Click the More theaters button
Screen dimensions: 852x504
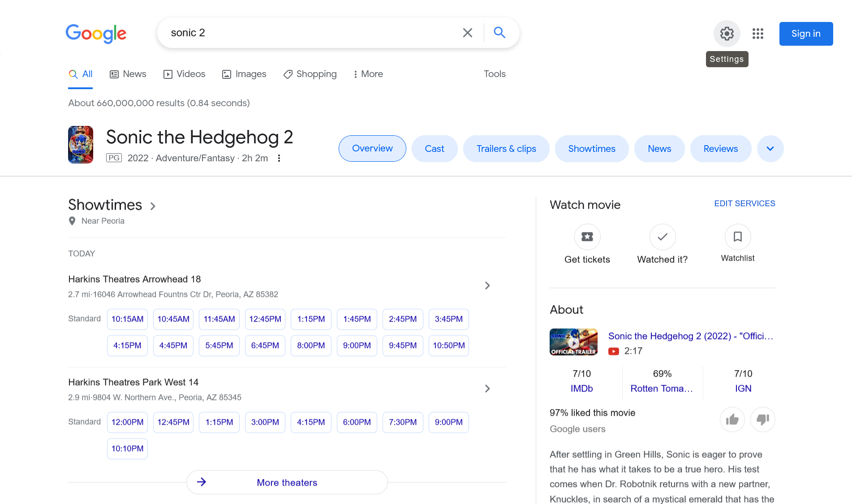coord(287,482)
